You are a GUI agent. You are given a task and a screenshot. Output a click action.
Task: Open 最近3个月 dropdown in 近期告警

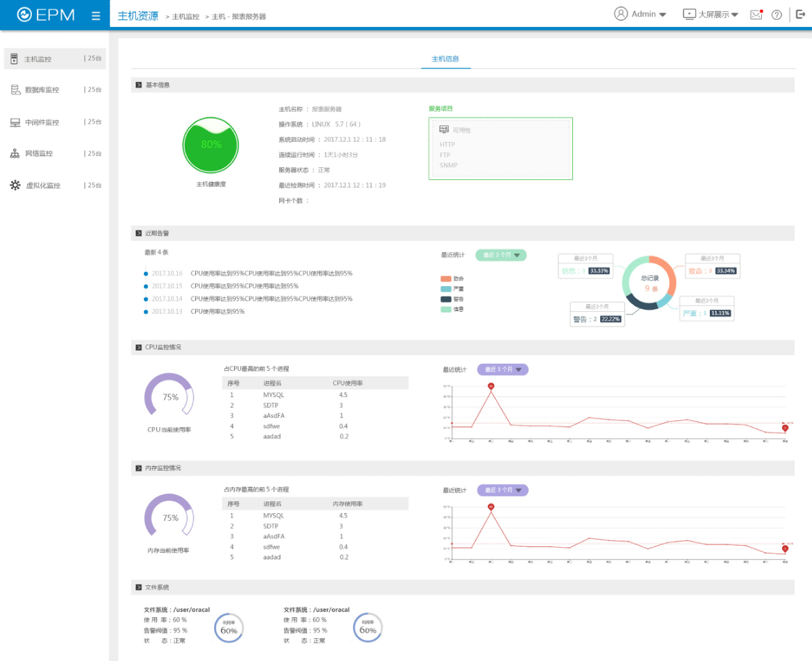[501, 256]
